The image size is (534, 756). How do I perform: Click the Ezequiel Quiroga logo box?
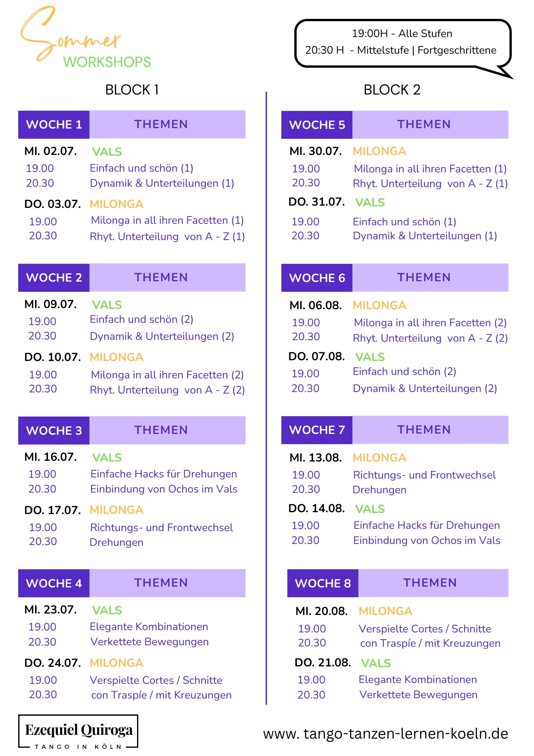[78, 731]
